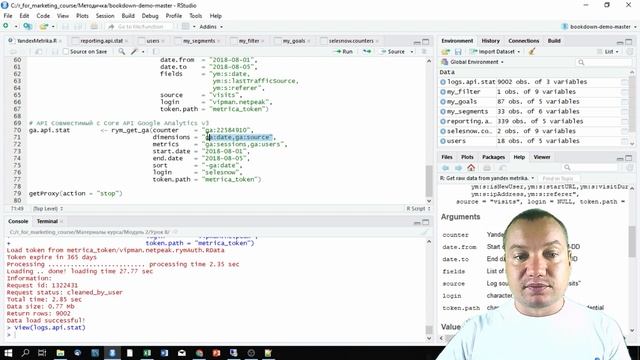
Task: Open Excel from the taskbar
Action: click(x=147, y=353)
